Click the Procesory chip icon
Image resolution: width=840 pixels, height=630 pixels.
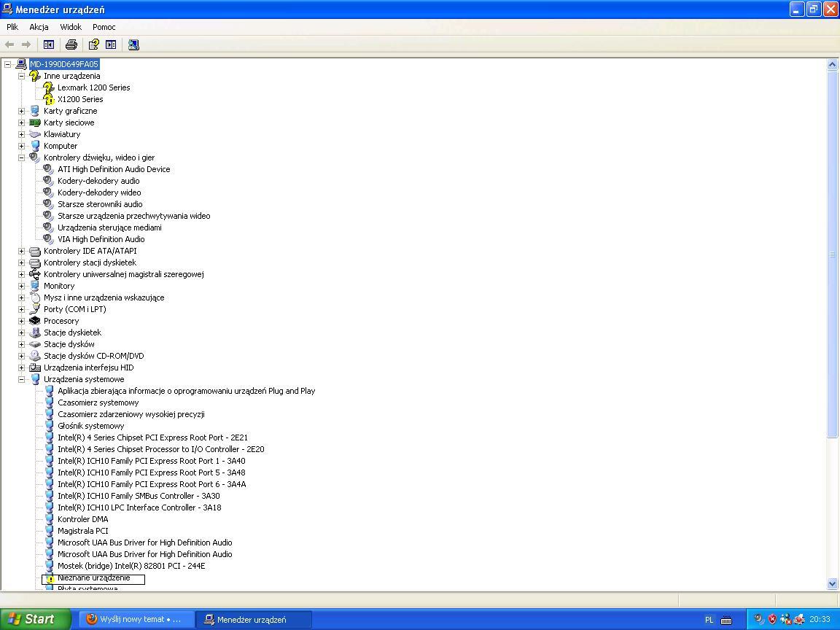35,321
